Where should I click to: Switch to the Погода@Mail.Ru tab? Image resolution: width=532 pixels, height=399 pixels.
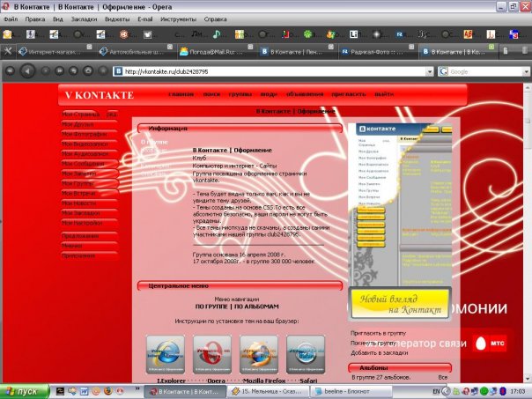[x=216, y=52]
